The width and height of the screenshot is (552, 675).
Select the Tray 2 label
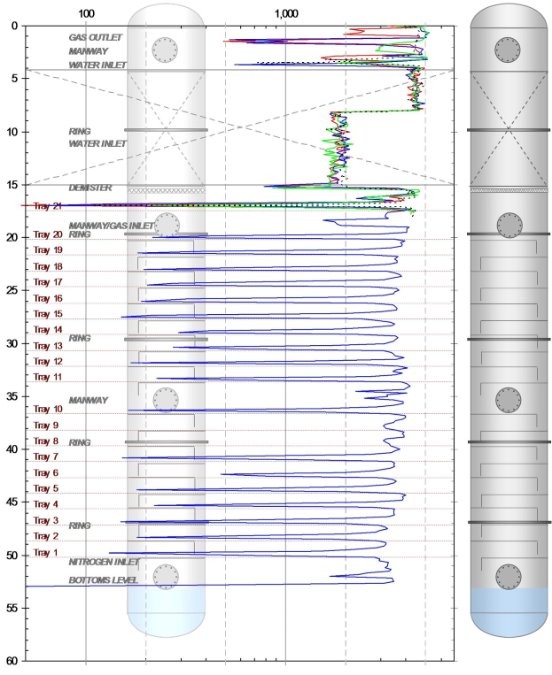click(x=46, y=536)
